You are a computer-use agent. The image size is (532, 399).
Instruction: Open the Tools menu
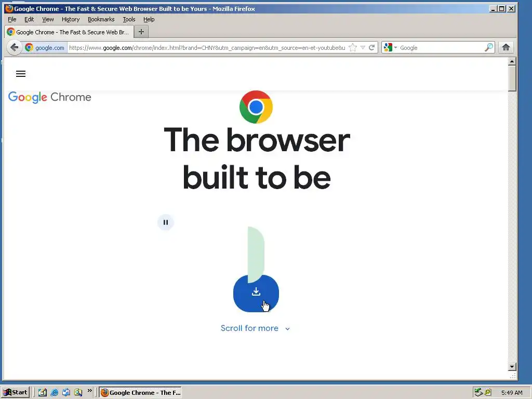129,19
